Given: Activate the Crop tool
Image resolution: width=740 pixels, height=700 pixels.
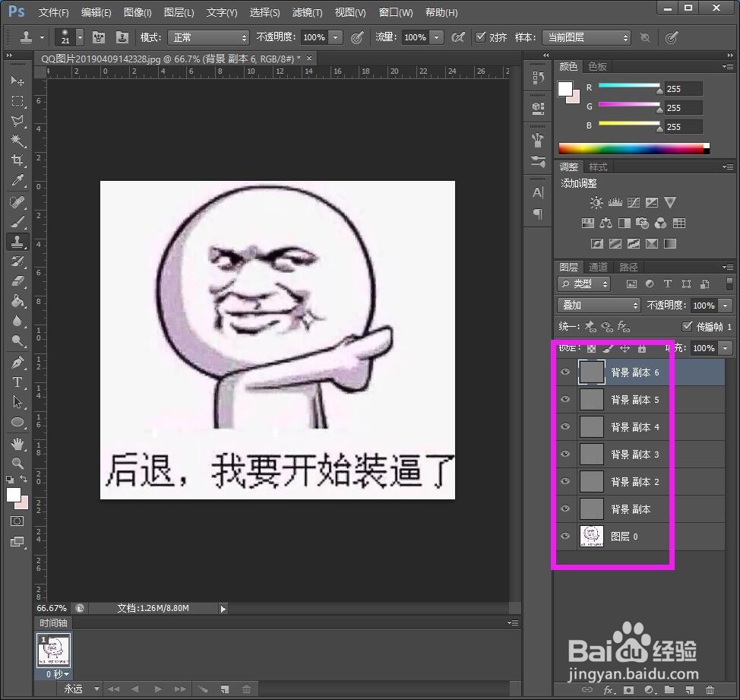Looking at the screenshot, I should coord(17,160).
